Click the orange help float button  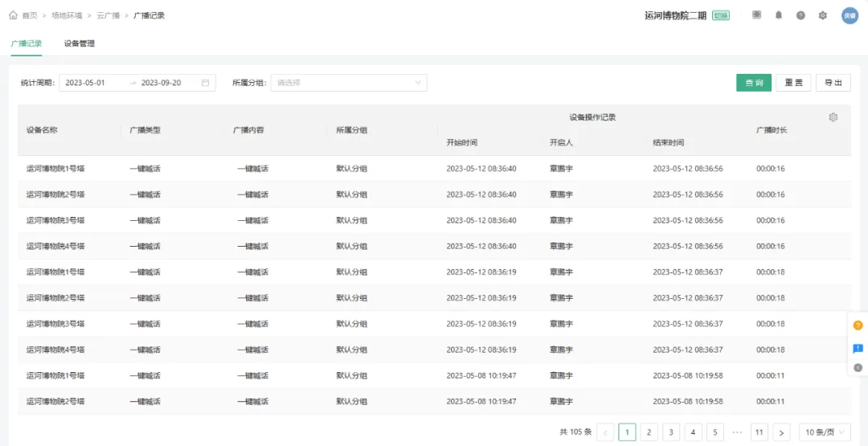(858, 325)
